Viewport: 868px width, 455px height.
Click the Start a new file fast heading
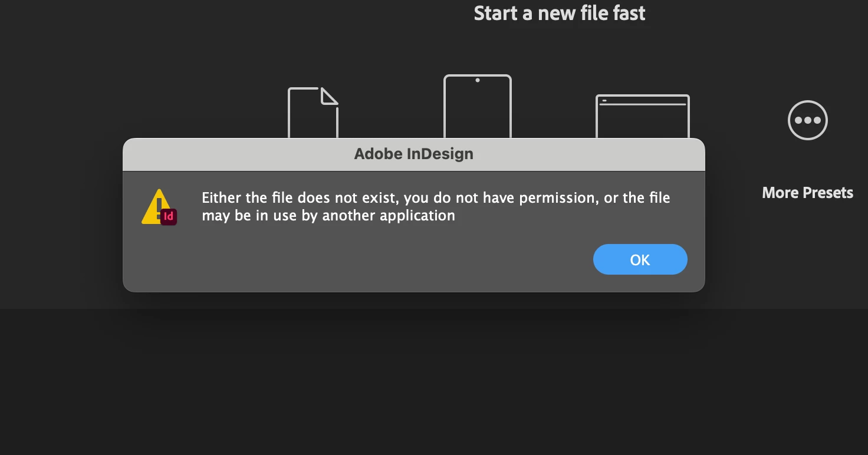click(x=560, y=13)
